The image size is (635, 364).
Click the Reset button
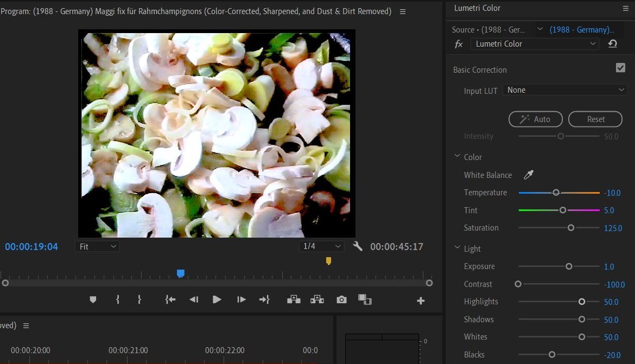[x=595, y=119]
